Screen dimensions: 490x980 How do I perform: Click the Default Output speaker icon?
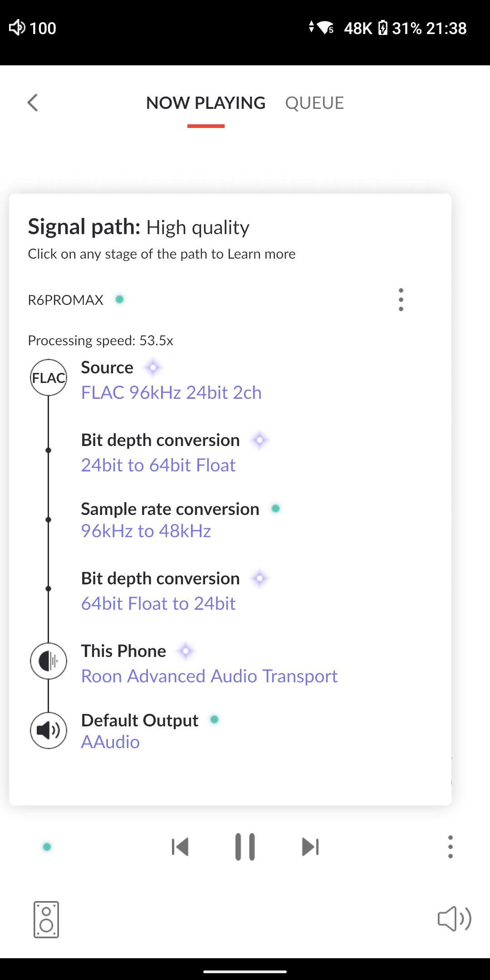[x=49, y=730]
